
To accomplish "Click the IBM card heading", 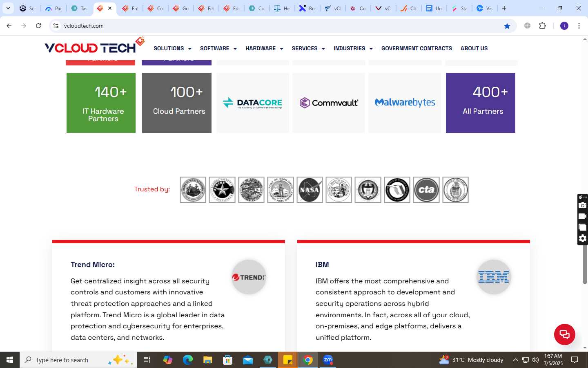I will 322,265.
